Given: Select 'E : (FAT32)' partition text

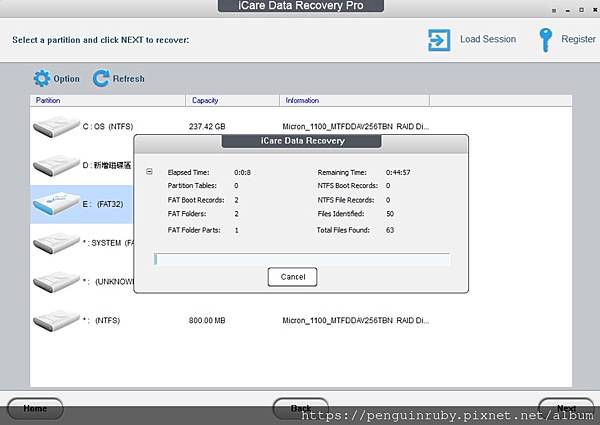Looking at the screenshot, I should (103, 204).
